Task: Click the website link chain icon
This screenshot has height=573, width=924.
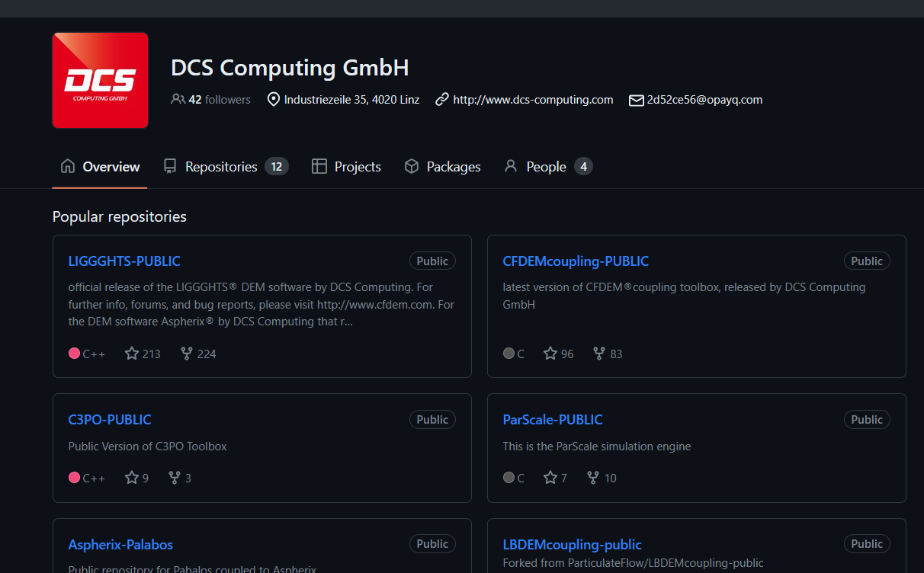Action: 442,100
